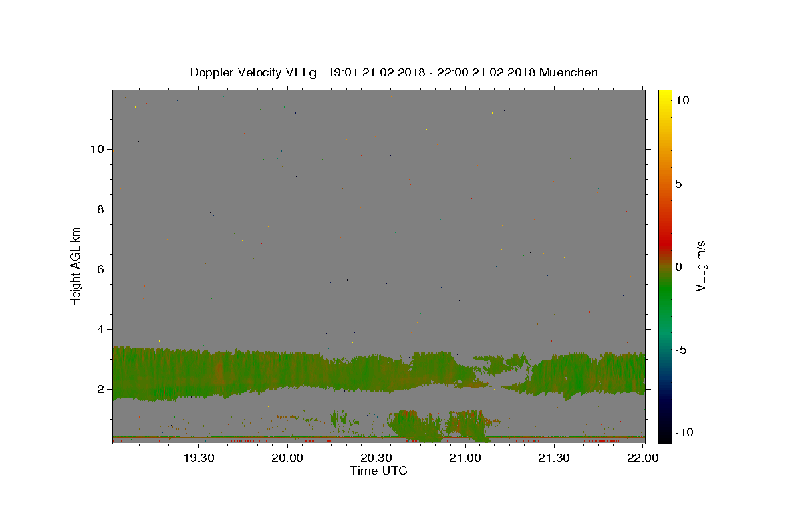Click the 2 km height tick label

click(x=100, y=389)
